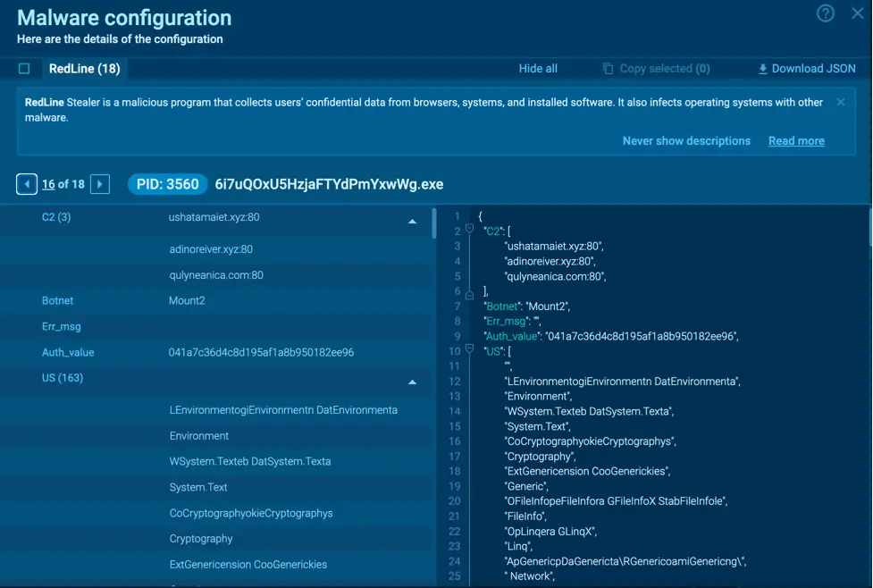The height and width of the screenshot is (588, 873).
Task: Select the Err_msg label
Action: coord(62,326)
